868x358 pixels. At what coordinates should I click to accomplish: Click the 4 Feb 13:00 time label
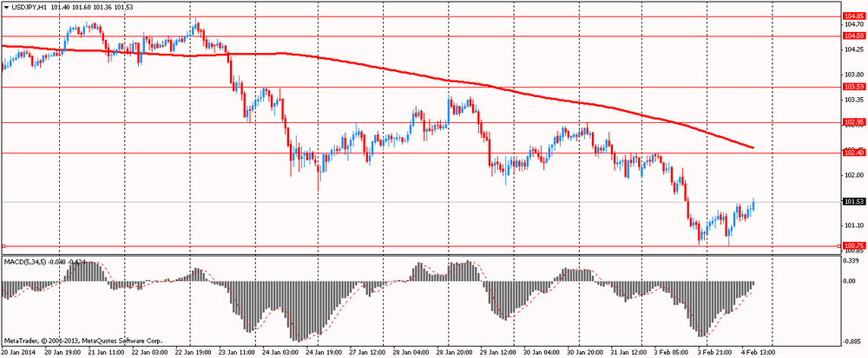757,351
